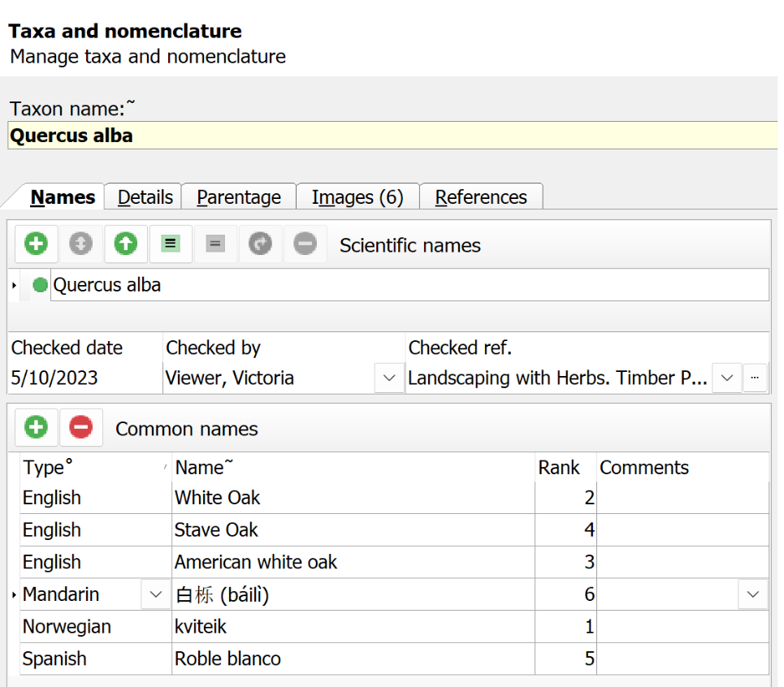The height and width of the screenshot is (687, 784).
Task: Click the grey minus remove icon for scientific names
Action: click(305, 244)
